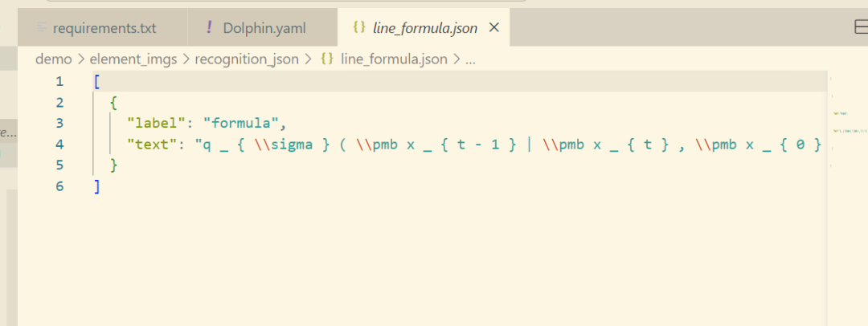868x326 pixels.
Task: Close the line_formula.json tab
Action: tap(495, 27)
